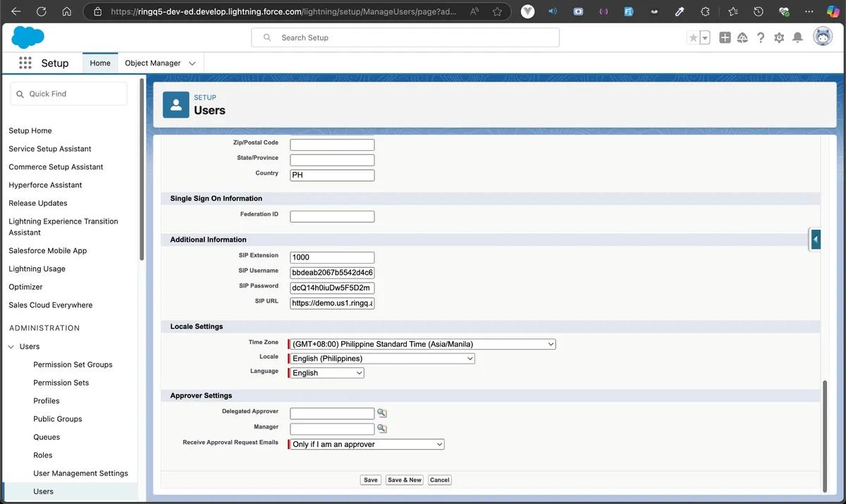This screenshot has width=846, height=504.
Task: Open the Help question mark icon
Action: tap(761, 38)
